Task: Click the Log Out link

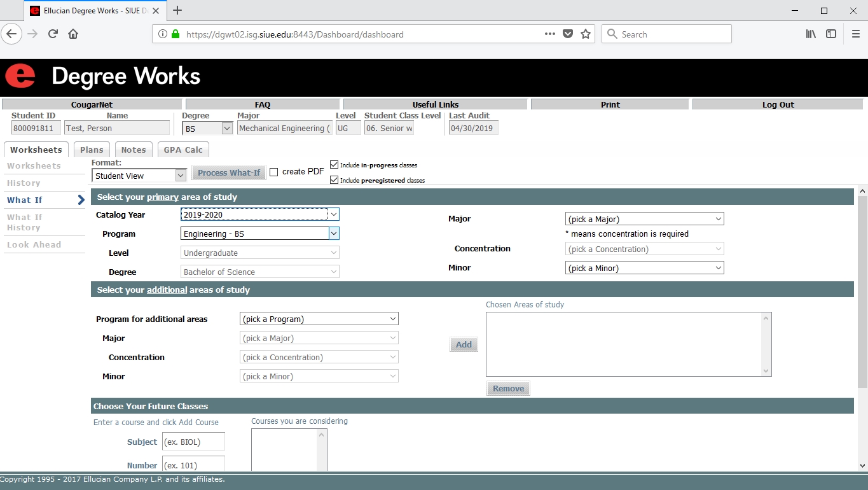Action: pyautogui.click(x=778, y=105)
